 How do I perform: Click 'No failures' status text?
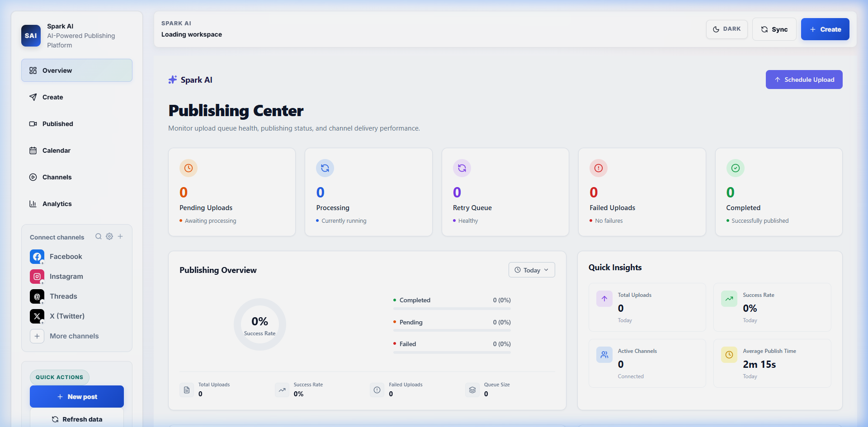point(609,221)
